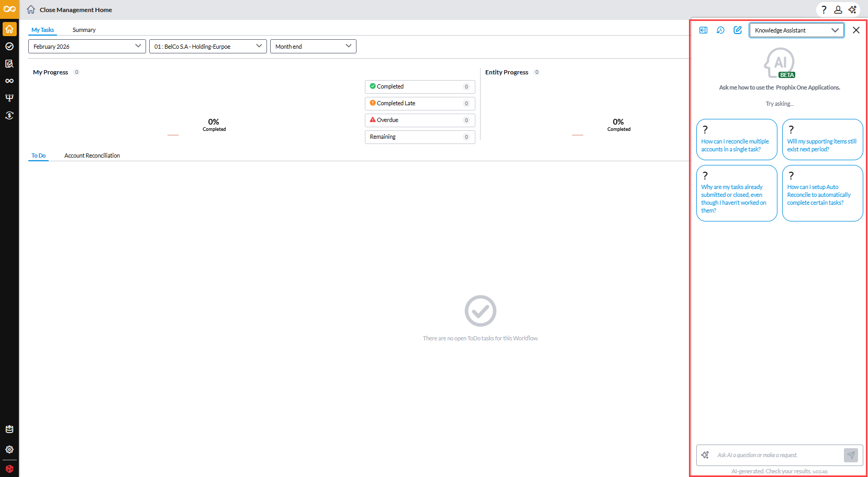Ask how to reconcile multiple accounts
The image size is (868, 477).
736,140
